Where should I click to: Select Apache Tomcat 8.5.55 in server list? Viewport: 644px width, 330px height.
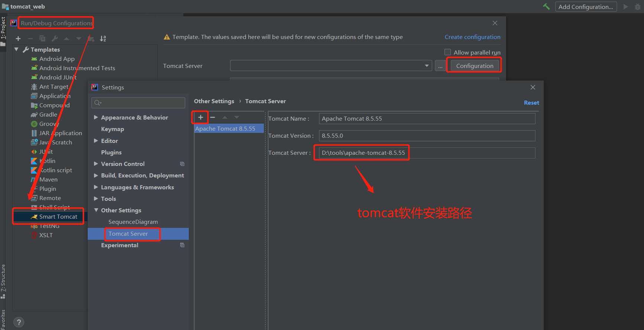click(x=229, y=129)
